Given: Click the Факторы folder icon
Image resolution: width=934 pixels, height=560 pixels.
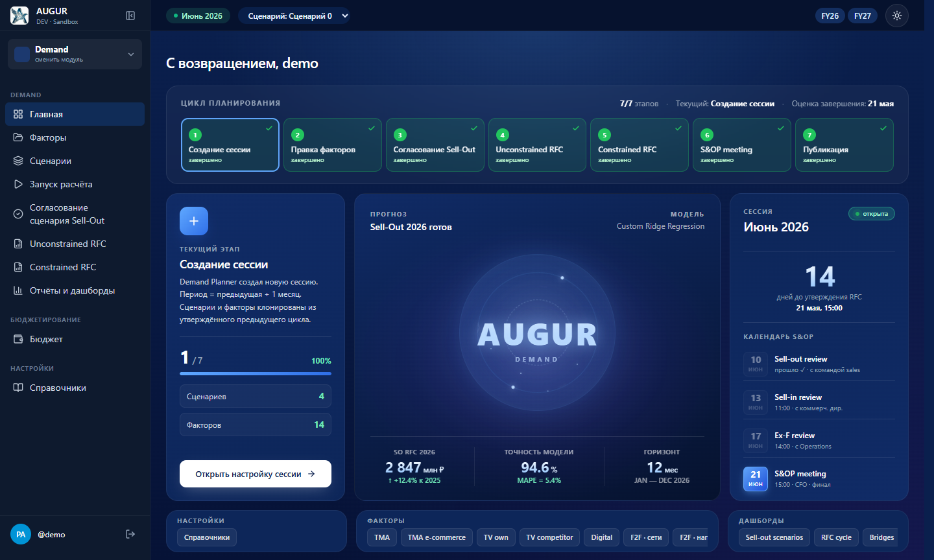Looking at the screenshot, I should pyautogui.click(x=18, y=137).
